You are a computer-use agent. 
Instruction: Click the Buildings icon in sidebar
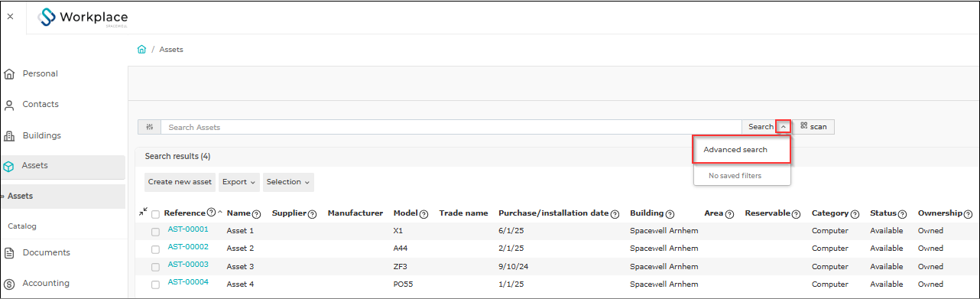coord(9,136)
